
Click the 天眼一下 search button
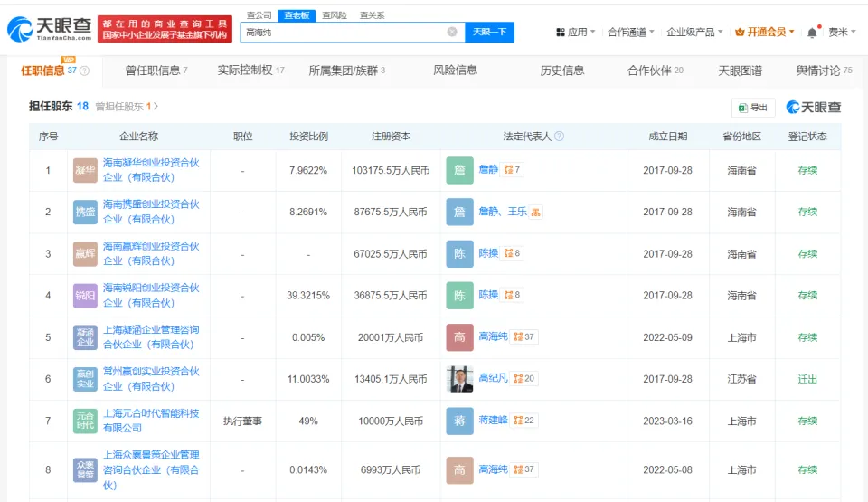point(489,32)
